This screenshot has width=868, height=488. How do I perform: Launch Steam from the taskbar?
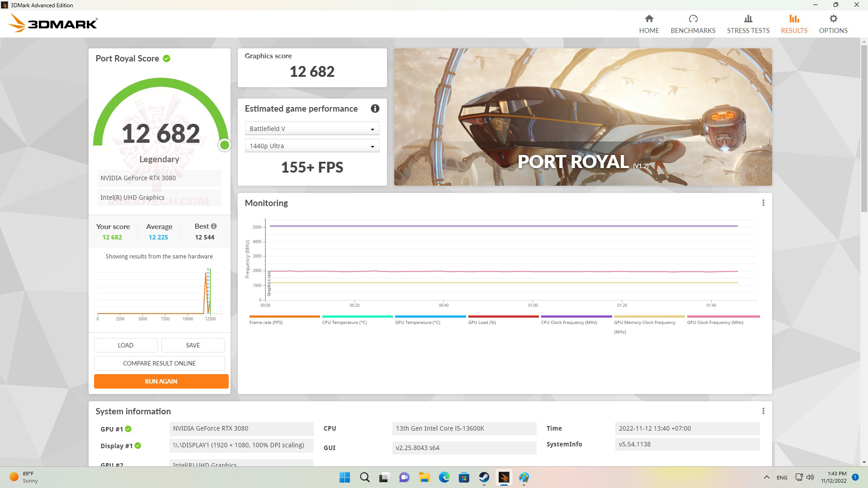[484, 477]
